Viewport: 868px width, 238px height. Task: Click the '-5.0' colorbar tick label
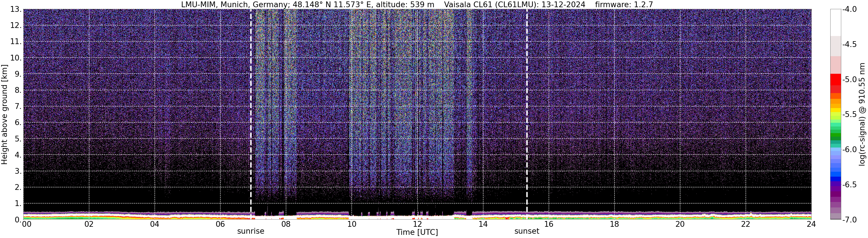click(850, 80)
